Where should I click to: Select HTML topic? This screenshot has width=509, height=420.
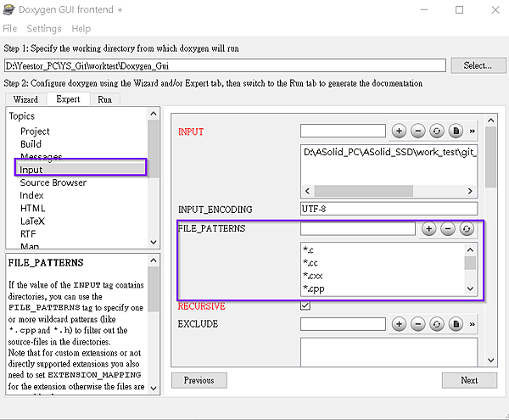click(x=32, y=208)
